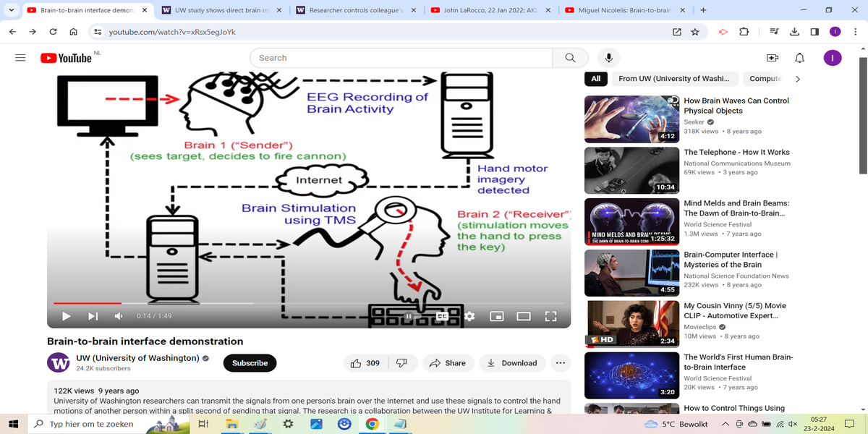868x434 pixels.
Task: Toggle closed captions CC button
Action: pos(442,316)
